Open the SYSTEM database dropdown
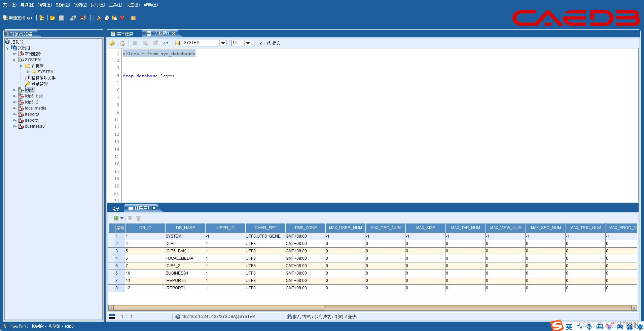Viewport: 644px width, 331px height. coord(223,43)
